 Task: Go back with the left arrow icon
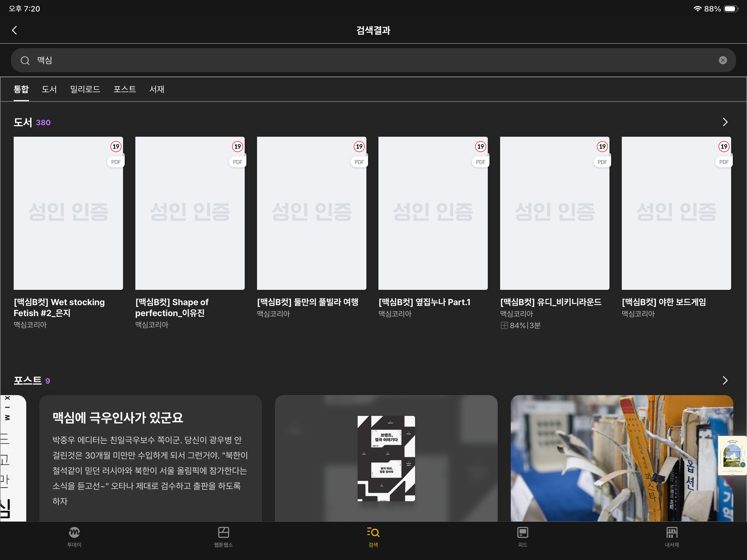coord(14,30)
